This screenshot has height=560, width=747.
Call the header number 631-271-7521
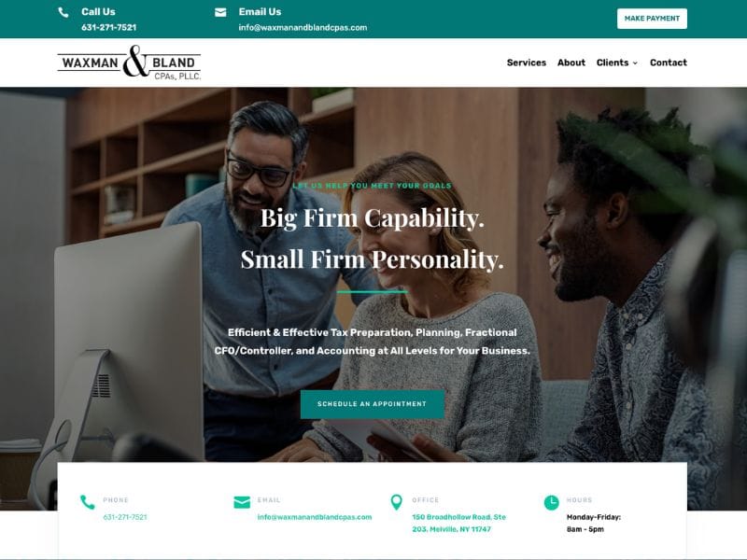coord(109,28)
